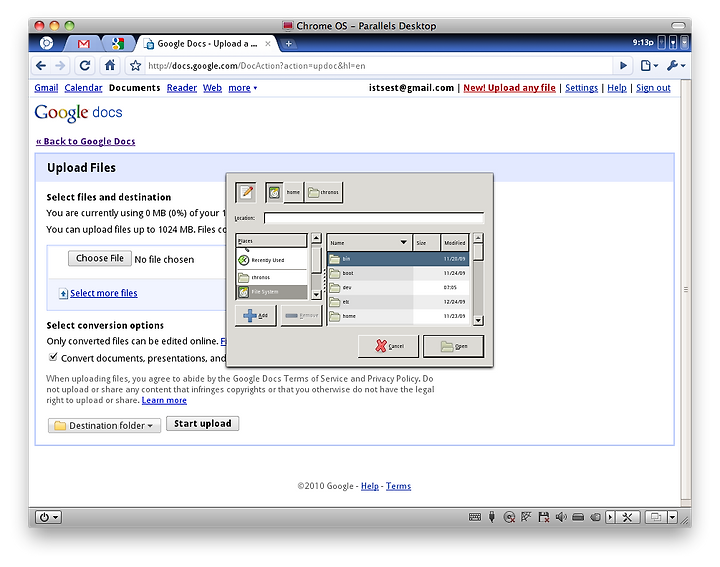
Task: Click Parallels keyboard status icon
Action: [x=475, y=517]
